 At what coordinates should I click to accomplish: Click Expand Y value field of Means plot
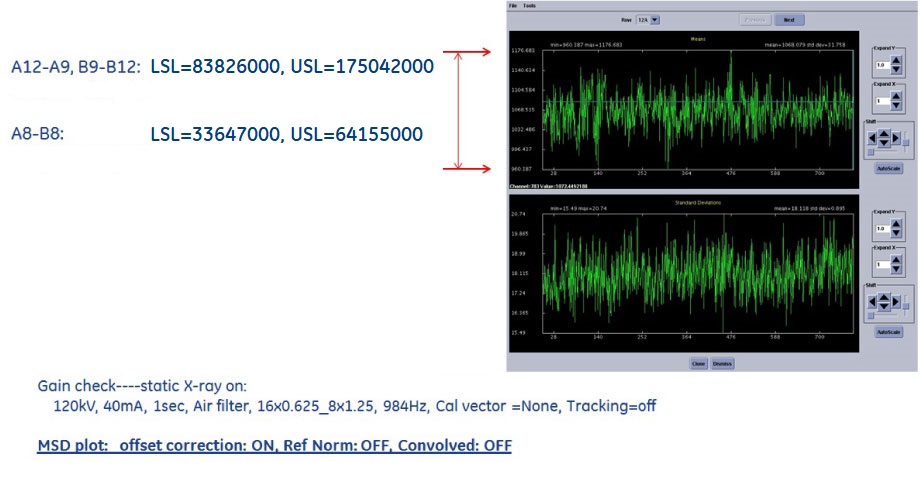[x=881, y=65]
